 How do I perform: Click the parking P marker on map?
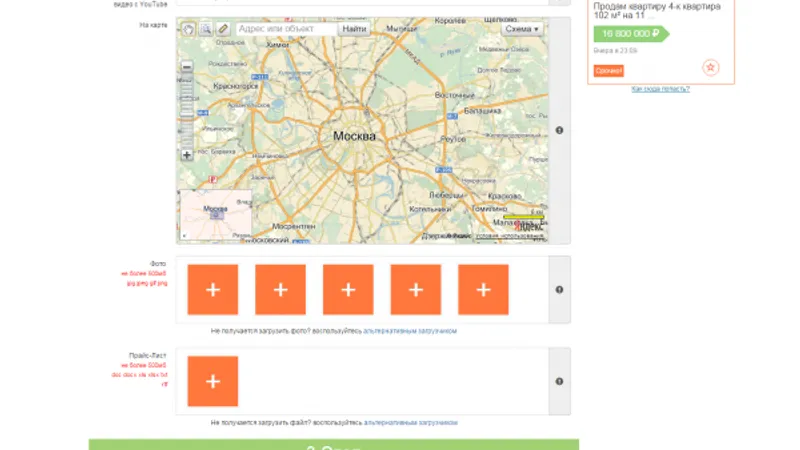coord(213,180)
